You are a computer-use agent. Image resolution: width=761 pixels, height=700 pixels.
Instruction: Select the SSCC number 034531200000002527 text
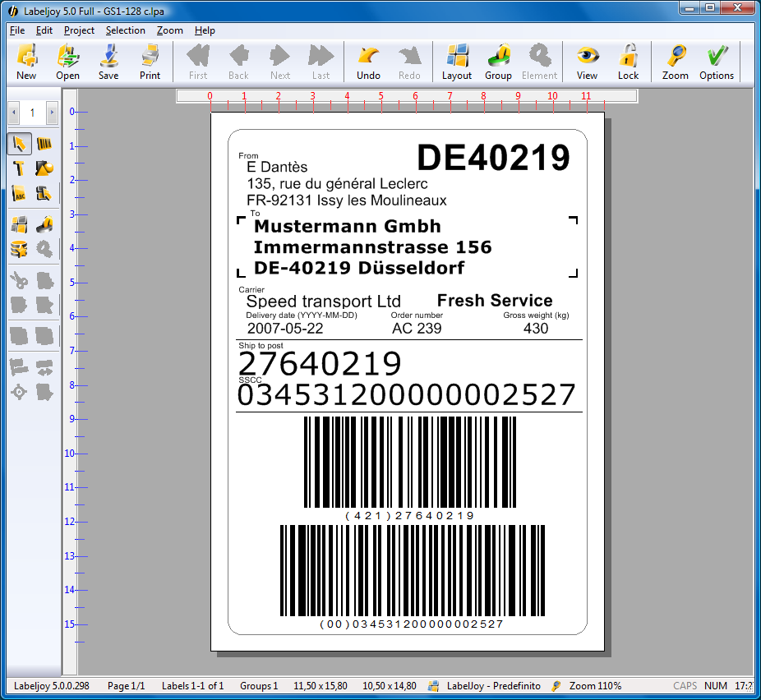point(407,395)
